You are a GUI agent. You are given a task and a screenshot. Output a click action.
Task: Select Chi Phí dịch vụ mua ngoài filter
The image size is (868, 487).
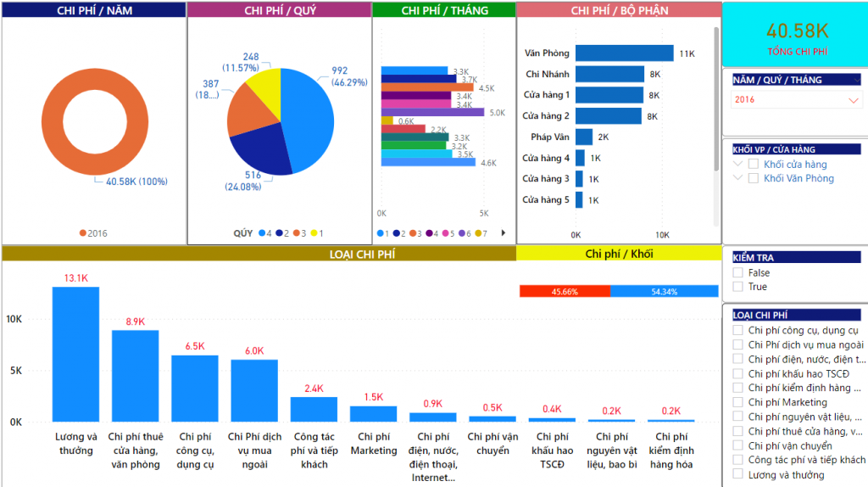(x=738, y=344)
